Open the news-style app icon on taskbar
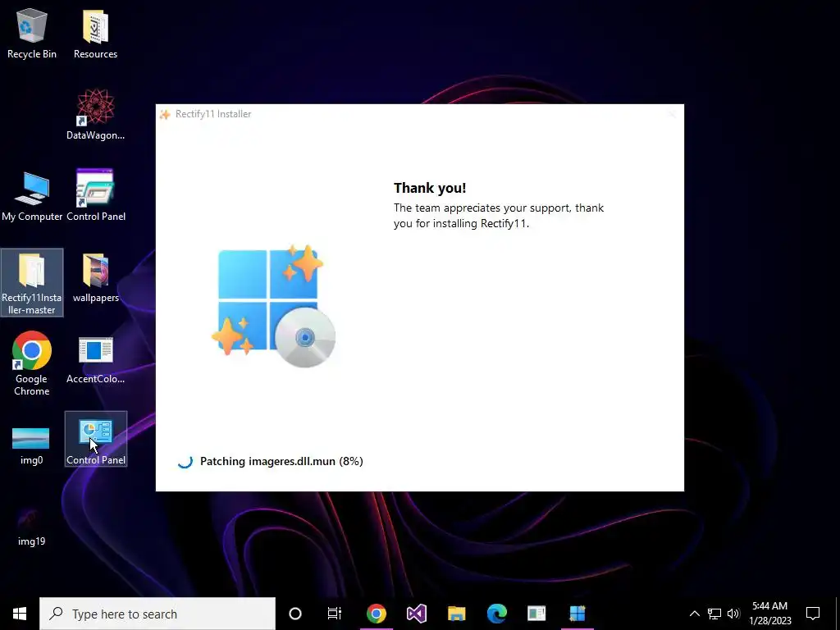Image resolution: width=840 pixels, height=630 pixels. [536, 614]
